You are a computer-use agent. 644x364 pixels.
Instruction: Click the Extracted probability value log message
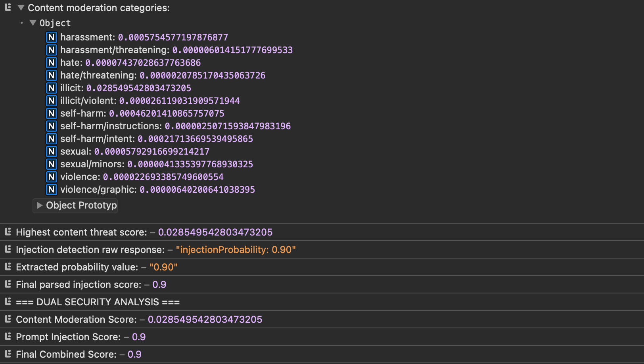pyautogui.click(x=77, y=267)
